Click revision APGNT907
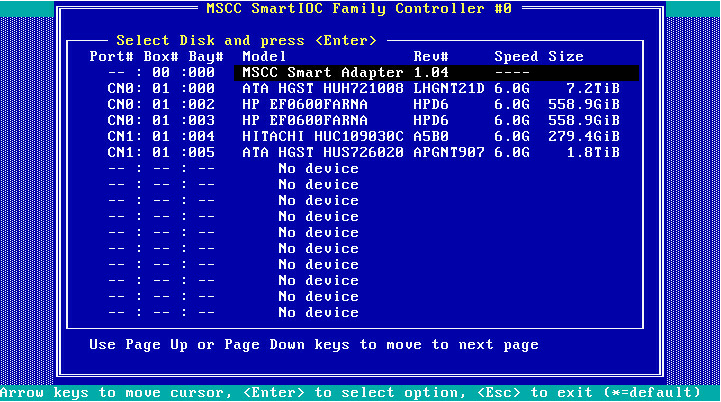This screenshot has width=721, height=402. (449, 153)
